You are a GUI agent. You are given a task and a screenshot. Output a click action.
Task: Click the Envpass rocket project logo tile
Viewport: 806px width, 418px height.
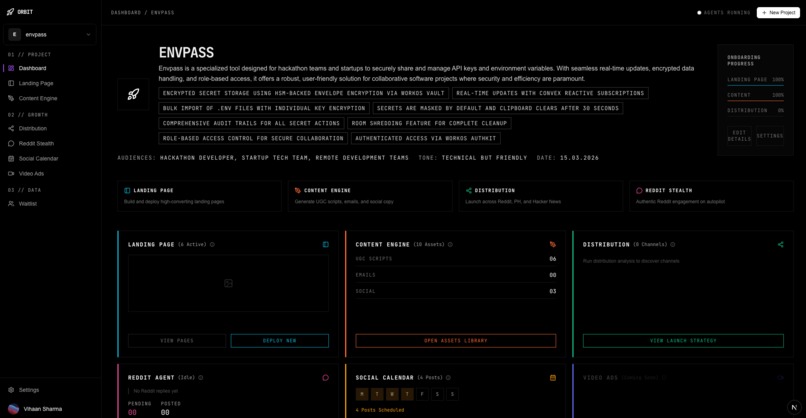(133, 94)
